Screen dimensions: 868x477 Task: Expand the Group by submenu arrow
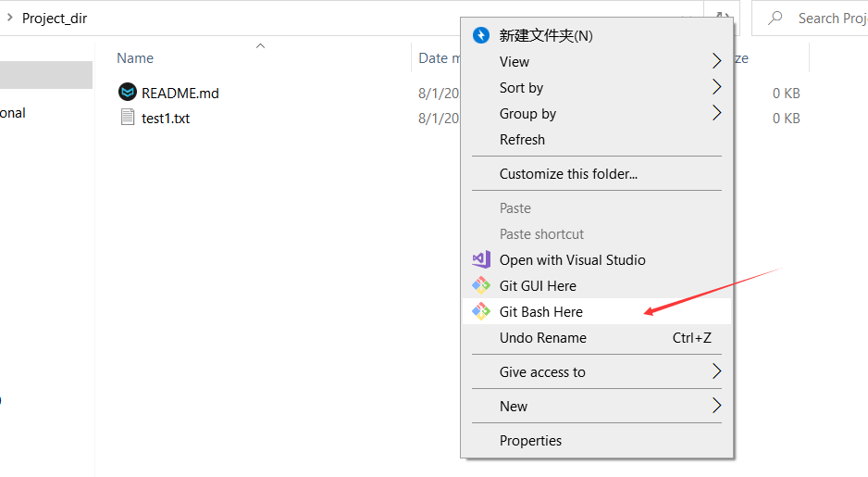(x=716, y=113)
